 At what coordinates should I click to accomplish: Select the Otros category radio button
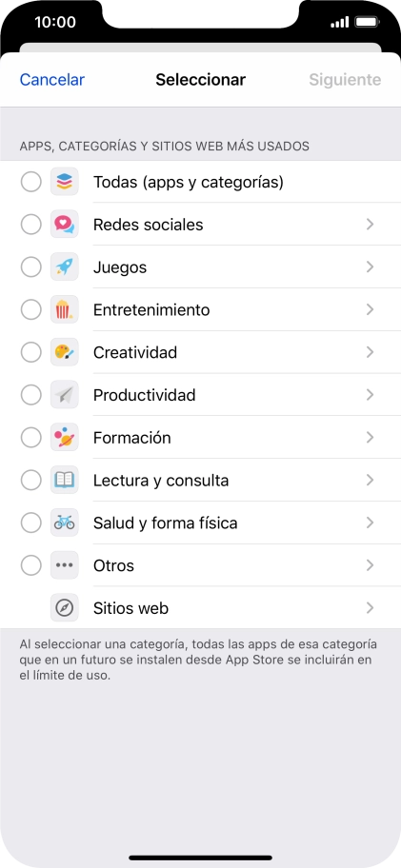pos(31,565)
